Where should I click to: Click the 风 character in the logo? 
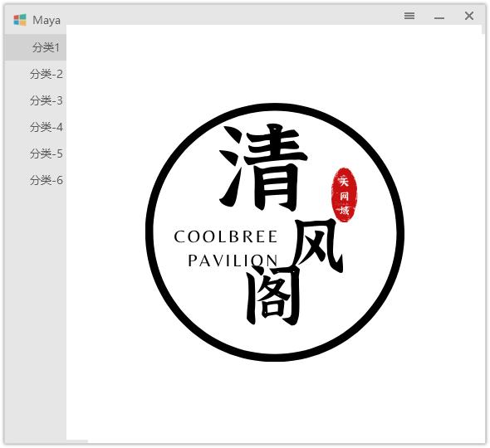click(x=318, y=246)
